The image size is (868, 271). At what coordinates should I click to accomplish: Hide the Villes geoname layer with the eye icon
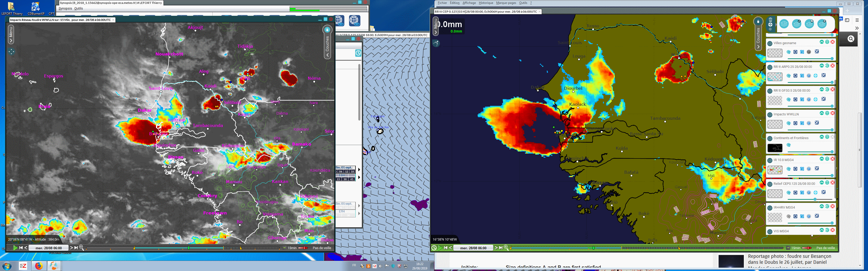click(827, 42)
